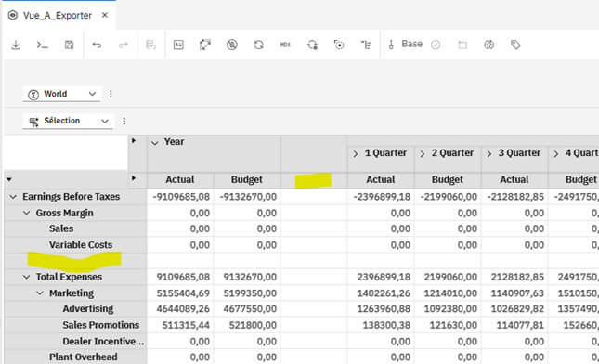Click the commit checkmark icon
599x364 pixels.
coord(436,45)
